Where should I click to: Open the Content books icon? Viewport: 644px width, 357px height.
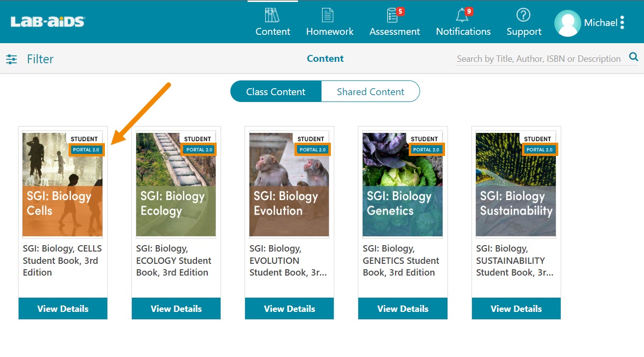click(x=272, y=16)
